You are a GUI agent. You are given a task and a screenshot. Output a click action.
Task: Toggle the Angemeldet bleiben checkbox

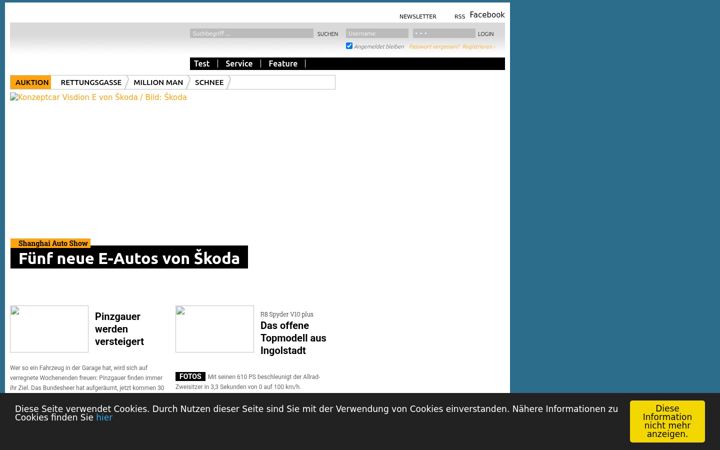click(349, 46)
